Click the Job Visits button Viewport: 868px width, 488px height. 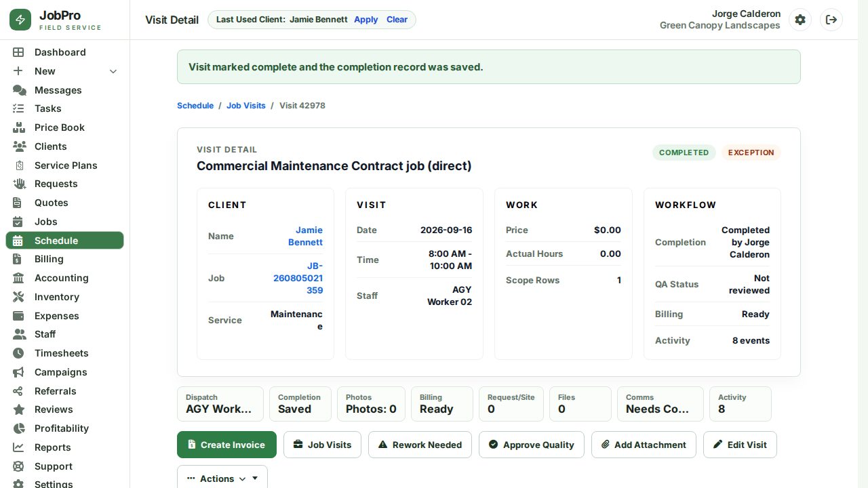322,445
